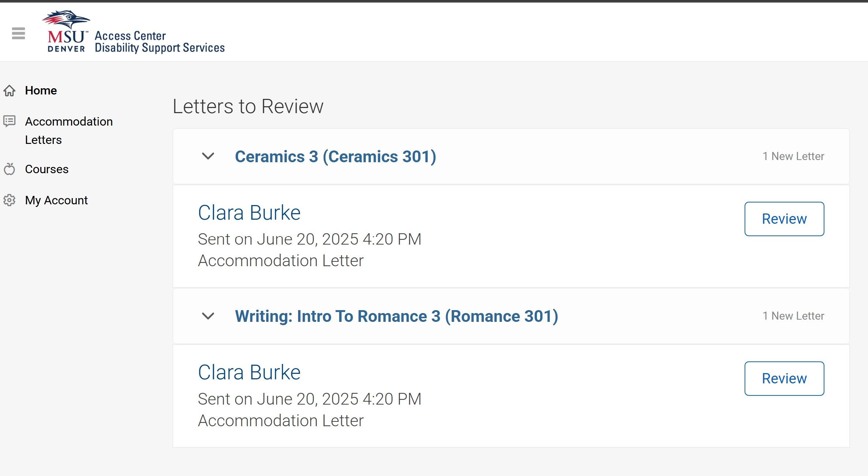Click the gear icon beside My Account

click(10, 200)
